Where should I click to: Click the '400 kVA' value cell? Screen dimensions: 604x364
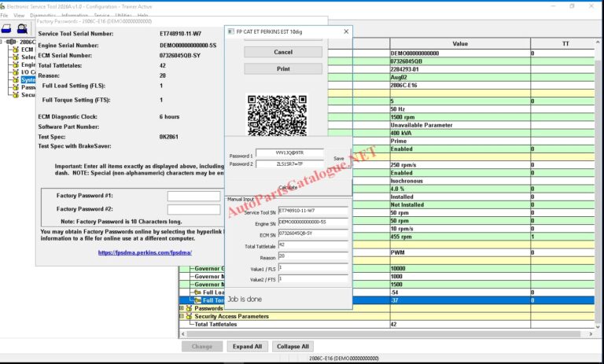click(460, 133)
